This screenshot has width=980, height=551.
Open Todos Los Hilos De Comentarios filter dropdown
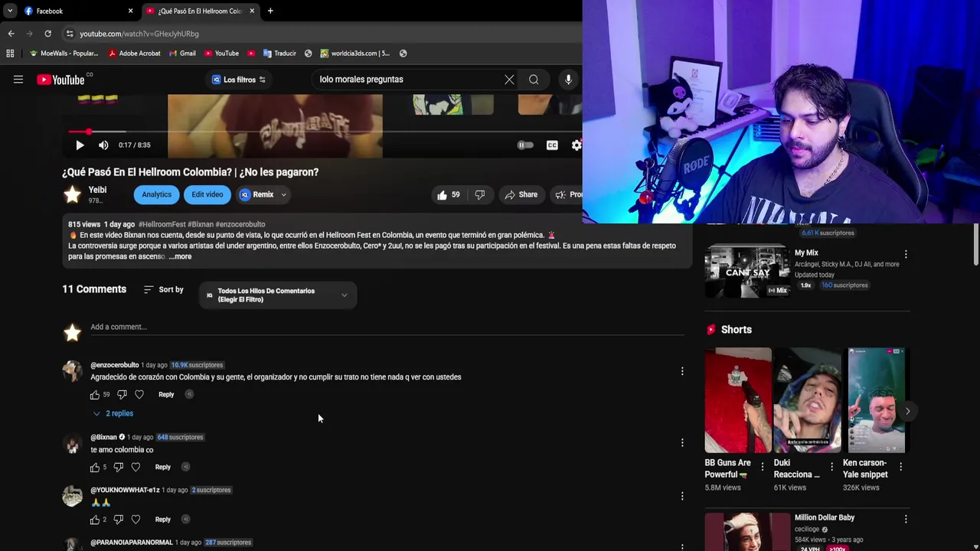tap(278, 295)
